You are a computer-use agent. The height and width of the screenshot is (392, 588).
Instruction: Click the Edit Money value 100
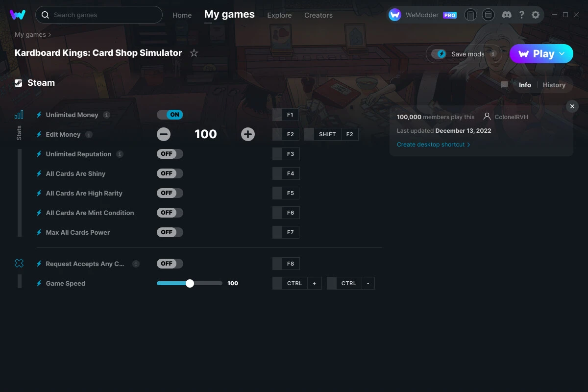[206, 134]
